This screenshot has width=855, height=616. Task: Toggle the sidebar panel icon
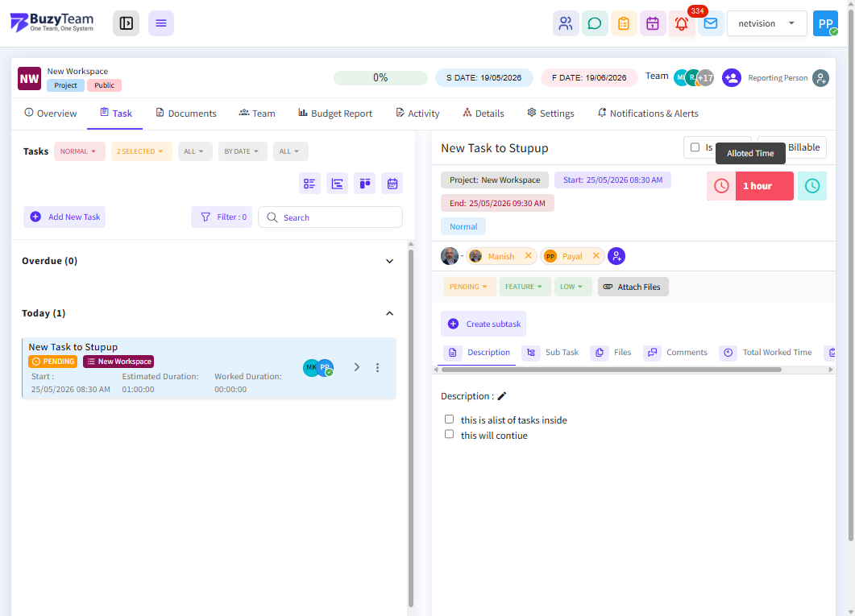[x=126, y=23]
